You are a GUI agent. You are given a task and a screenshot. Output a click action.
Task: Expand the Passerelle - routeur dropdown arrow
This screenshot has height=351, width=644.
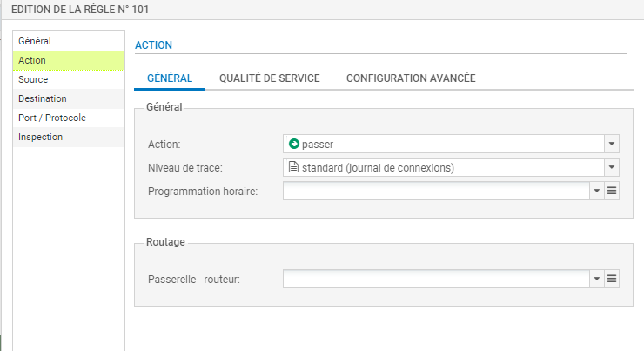pos(597,279)
